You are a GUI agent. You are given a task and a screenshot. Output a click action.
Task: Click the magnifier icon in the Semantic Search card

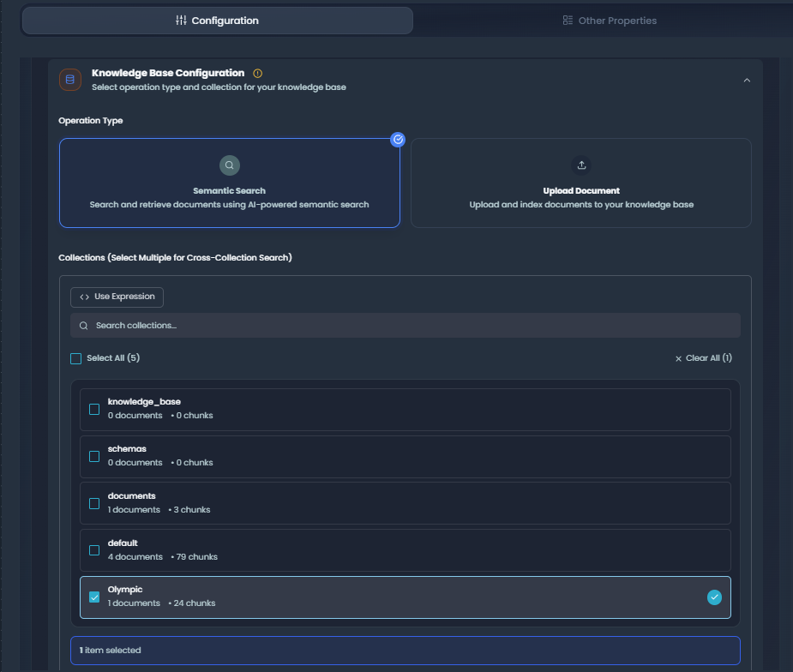point(229,165)
